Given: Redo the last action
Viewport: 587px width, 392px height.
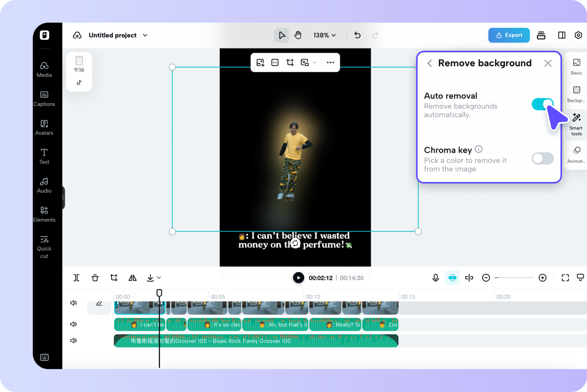Looking at the screenshot, I should coord(375,35).
